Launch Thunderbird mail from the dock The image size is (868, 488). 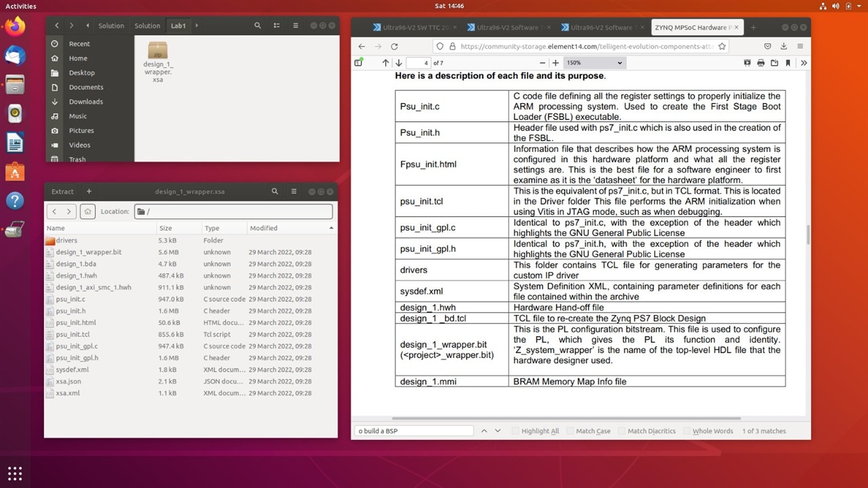pos(15,56)
